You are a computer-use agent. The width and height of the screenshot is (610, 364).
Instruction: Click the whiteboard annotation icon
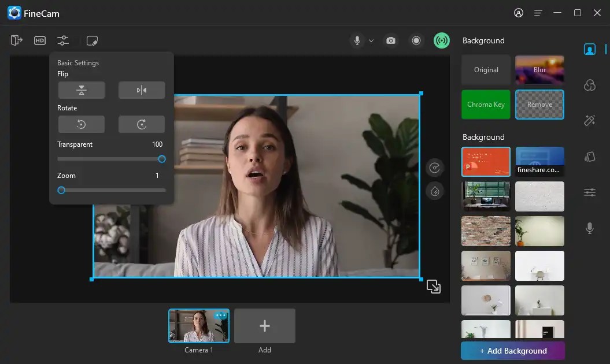pos(92,40)
